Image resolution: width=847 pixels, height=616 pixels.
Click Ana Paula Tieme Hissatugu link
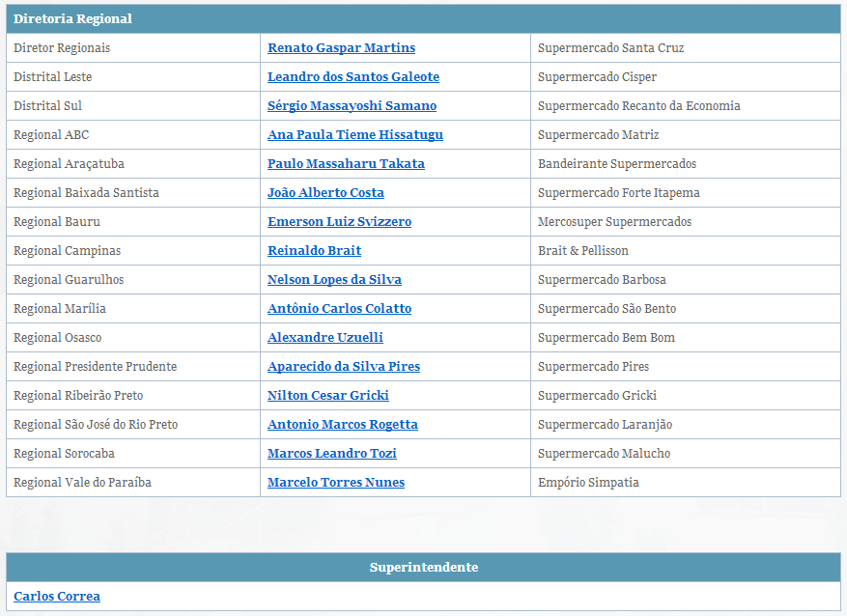click(x=354, y=135)
